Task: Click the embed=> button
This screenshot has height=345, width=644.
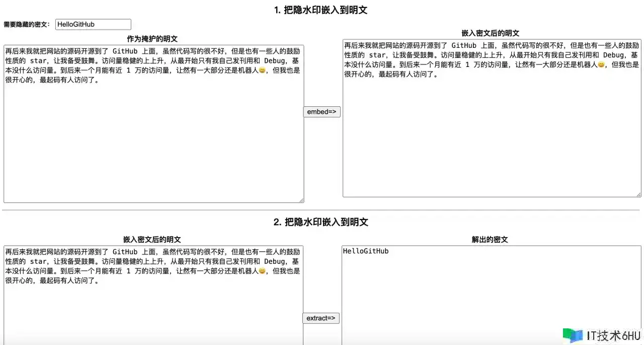Action: 322,112
